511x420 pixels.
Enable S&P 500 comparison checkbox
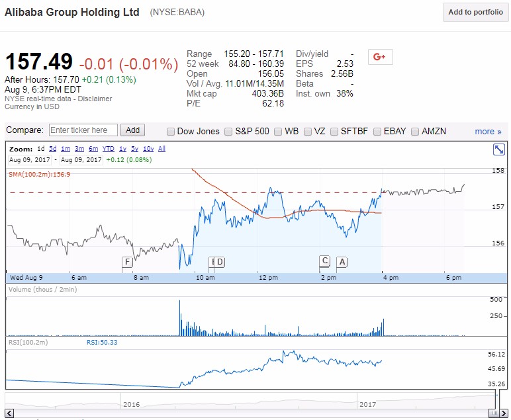pos(228,132)
